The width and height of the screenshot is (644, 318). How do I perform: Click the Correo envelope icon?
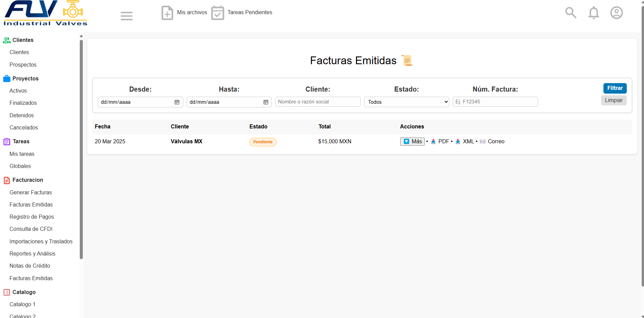pos(483,142)
